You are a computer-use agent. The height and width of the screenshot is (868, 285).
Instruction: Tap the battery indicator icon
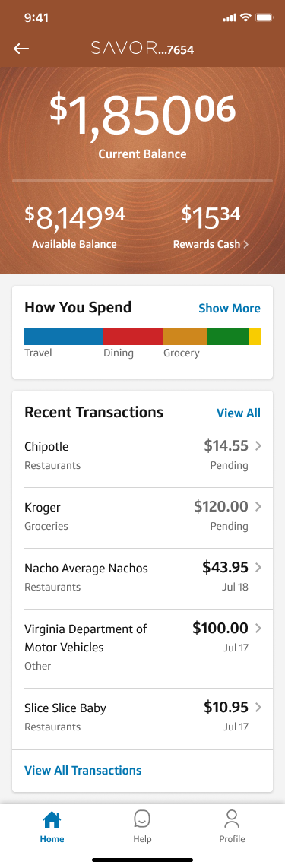(x=264, y=17)
